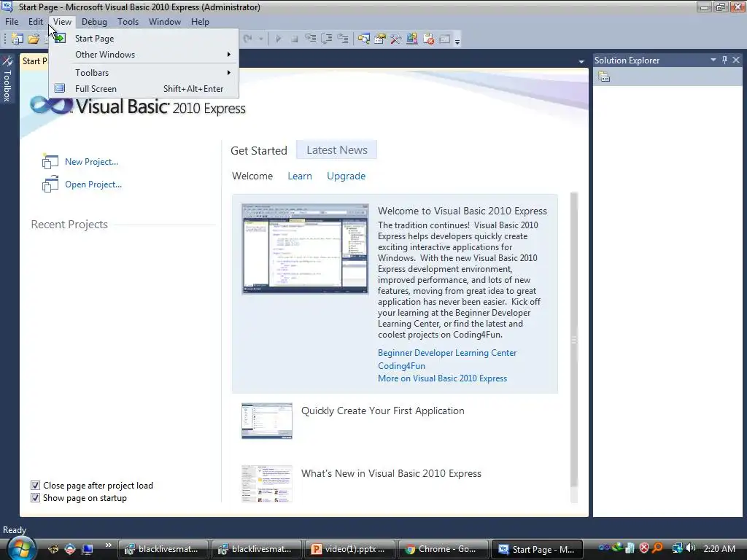
Task: Open the Learn section link
Action: click(x=300, y=176)
